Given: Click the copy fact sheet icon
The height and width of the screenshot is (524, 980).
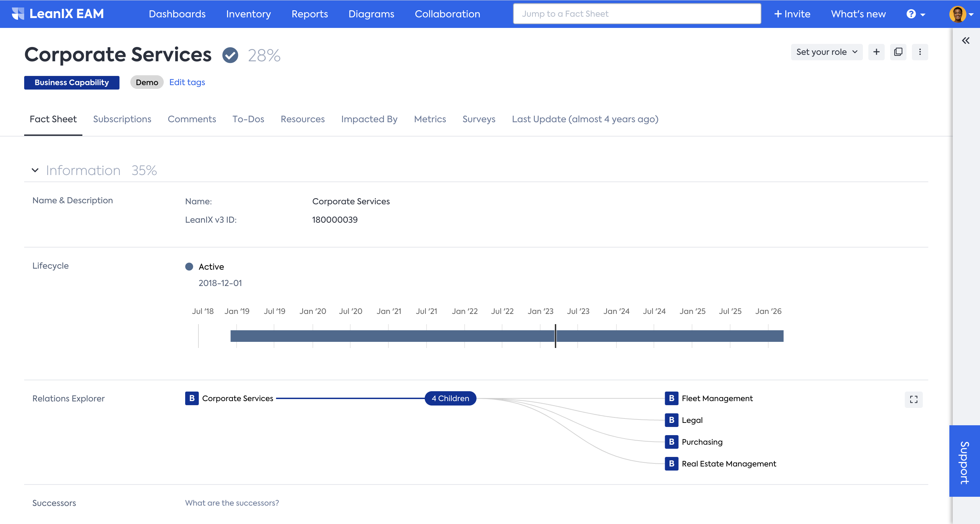Looking at the screenshot, I should pyautogui.click(x=898, y=52).
